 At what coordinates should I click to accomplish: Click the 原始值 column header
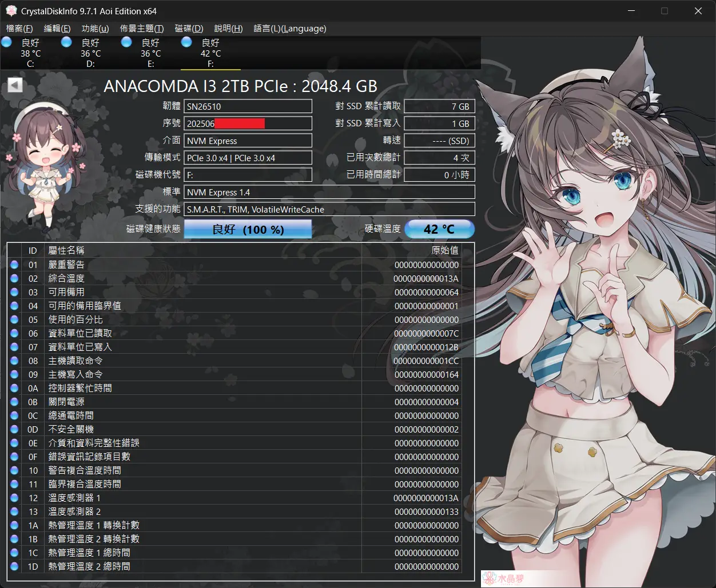tap(412, 250)
